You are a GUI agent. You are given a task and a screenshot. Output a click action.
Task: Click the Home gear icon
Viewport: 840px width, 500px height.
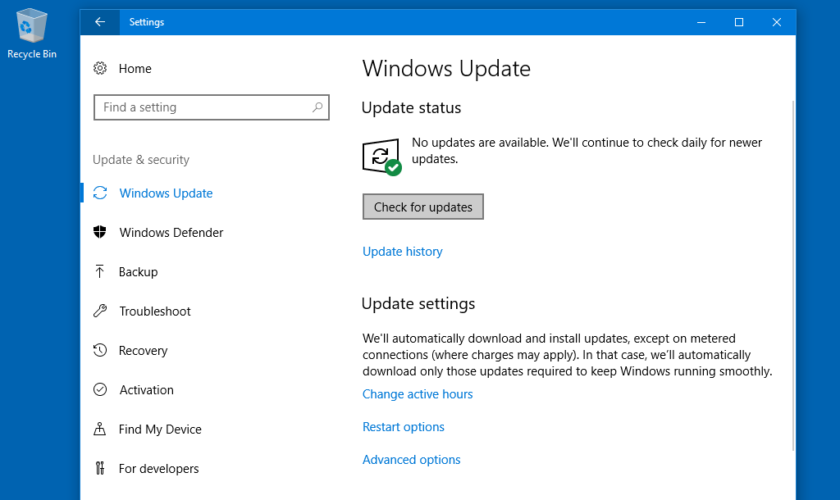[100, 69]
